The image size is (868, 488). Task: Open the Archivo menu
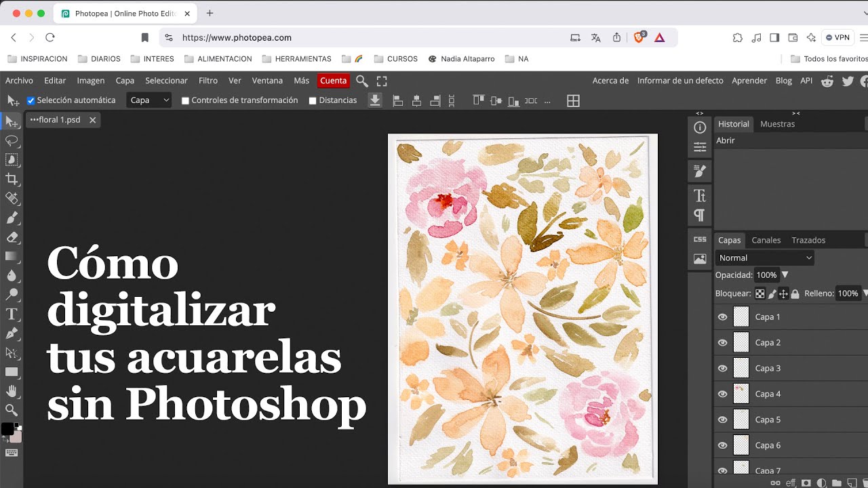[19, 81]
